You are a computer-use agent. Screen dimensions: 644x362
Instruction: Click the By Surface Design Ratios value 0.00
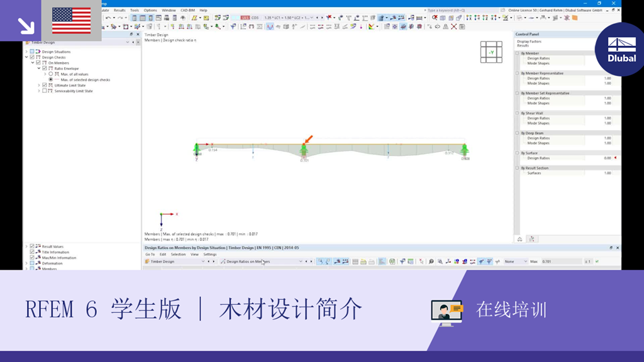pyautogui.click(x=608, y=158)
